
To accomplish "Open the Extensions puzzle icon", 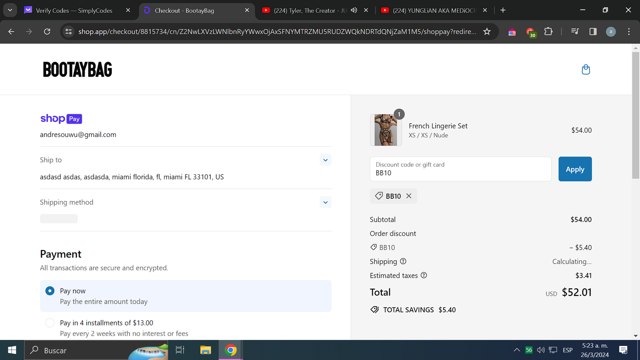I will 548,31.
